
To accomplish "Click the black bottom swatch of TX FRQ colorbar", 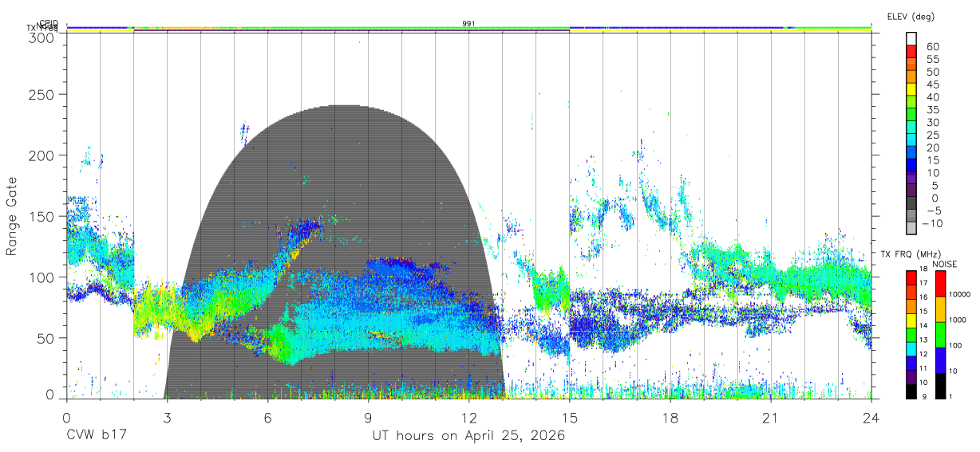I will [911, 391].
